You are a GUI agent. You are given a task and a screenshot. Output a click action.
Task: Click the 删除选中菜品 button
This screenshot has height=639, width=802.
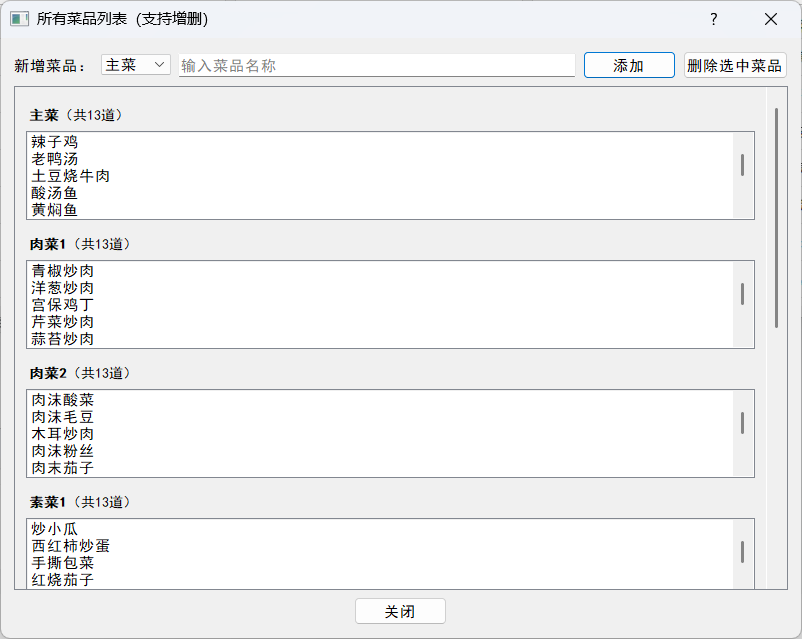(735, 66)
